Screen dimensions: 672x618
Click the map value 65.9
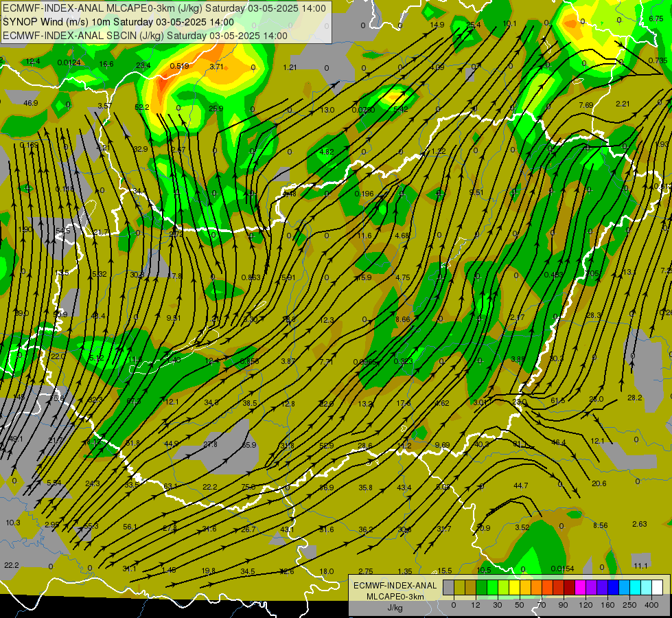(249, 445)
